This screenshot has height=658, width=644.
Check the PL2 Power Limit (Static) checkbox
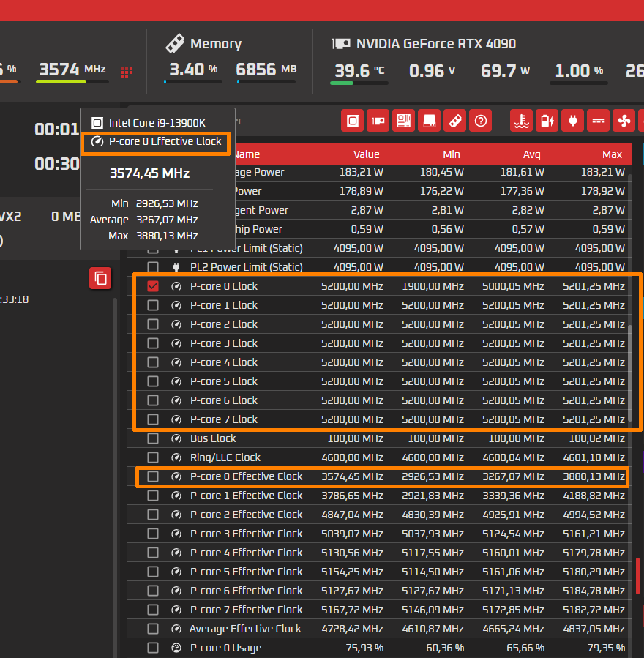click(153, 267)
